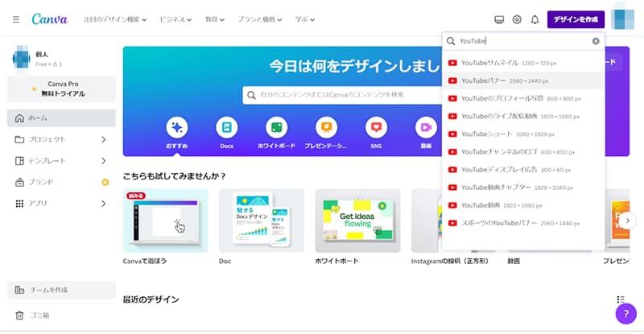Click the Canva logo

(49, 19)
